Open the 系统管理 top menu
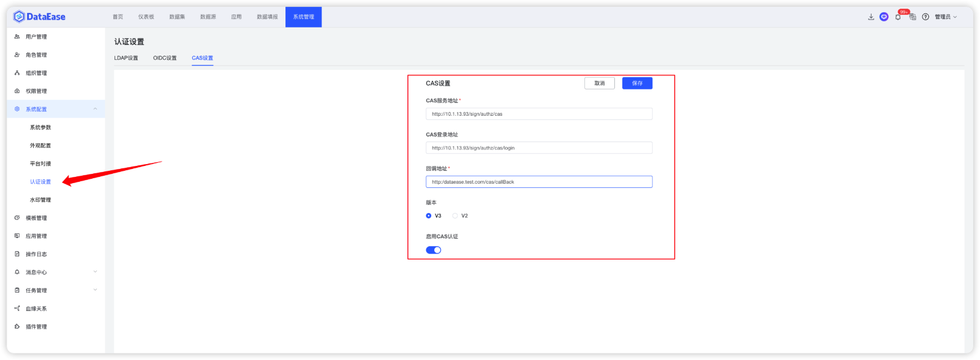Screen dimensions: 980x360 click(x=304, y=17)
